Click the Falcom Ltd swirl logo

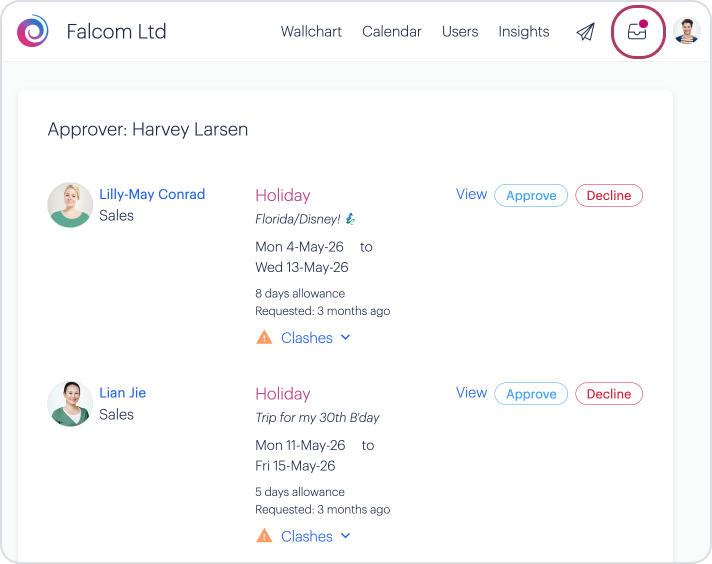coord(33,31)
